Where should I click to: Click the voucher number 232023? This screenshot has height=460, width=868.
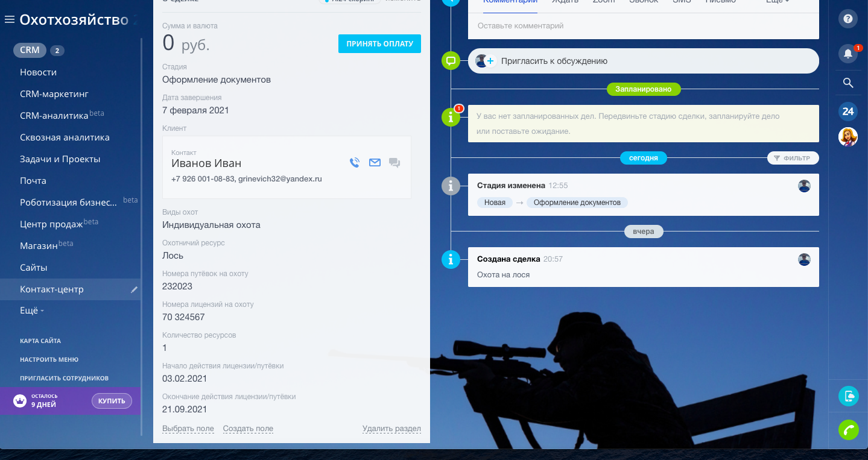pos(177,286)
